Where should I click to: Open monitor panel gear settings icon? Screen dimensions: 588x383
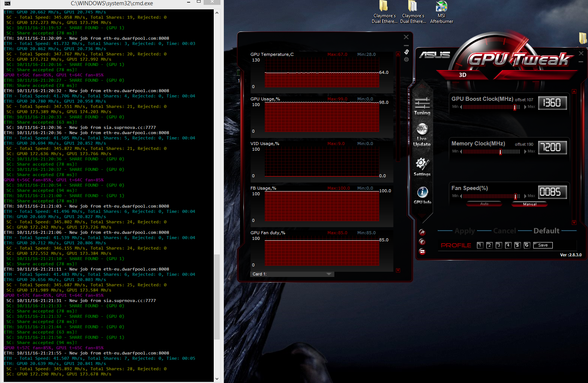(406, 60)
